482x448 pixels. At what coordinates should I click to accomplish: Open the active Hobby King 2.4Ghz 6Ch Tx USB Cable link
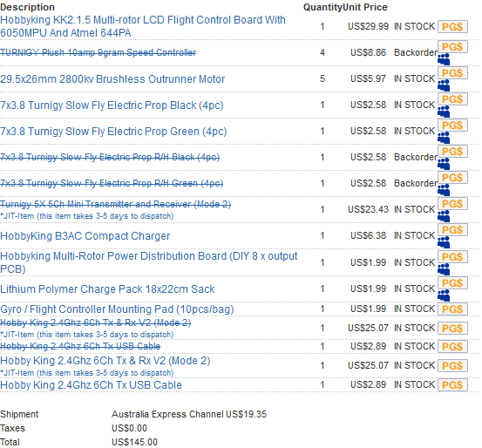pos(91,385)
